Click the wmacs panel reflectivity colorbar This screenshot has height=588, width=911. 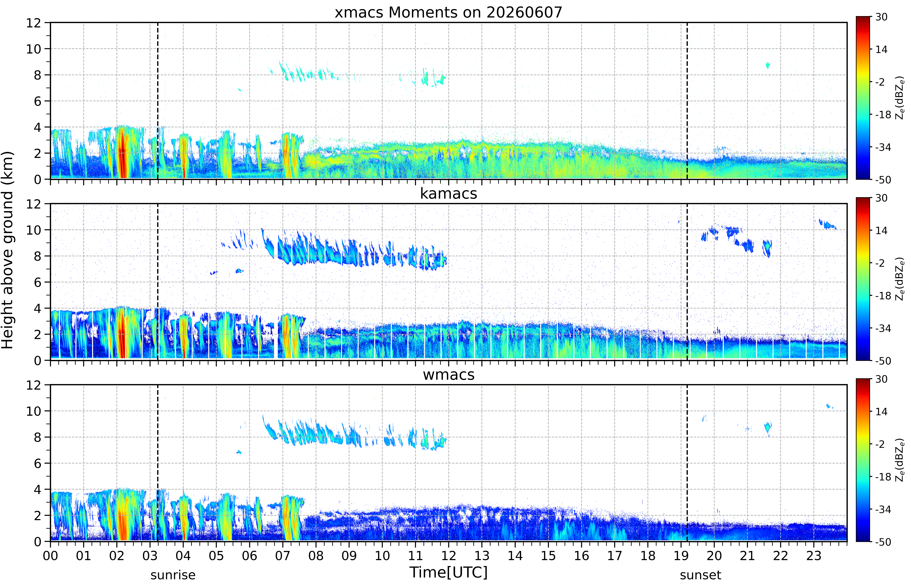point(863,460)
